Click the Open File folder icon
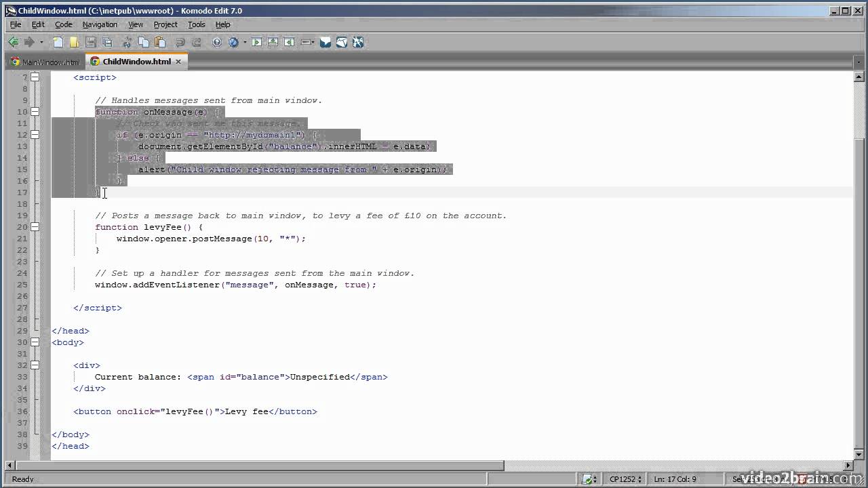 [x=75, y=42]
